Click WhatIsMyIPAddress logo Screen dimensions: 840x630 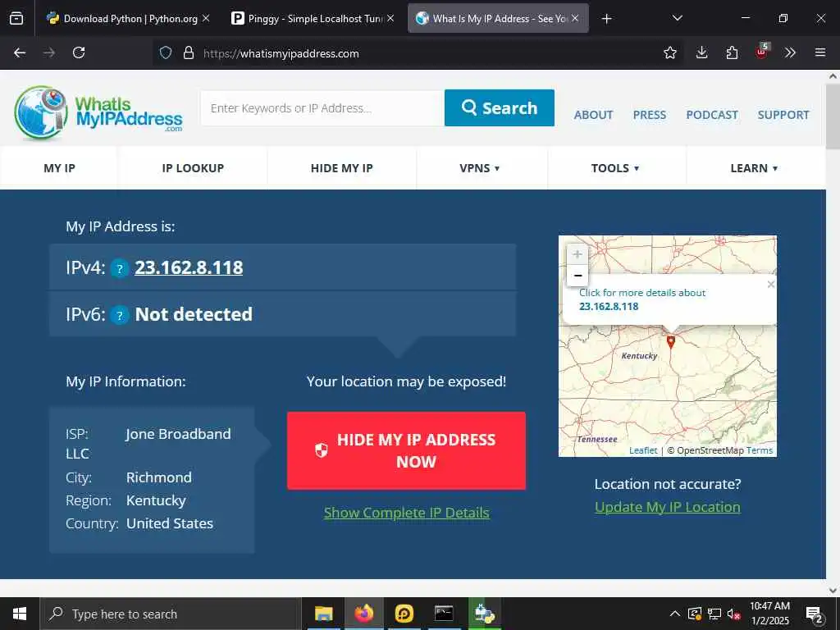pyautogui.click(x=98, y=113)
